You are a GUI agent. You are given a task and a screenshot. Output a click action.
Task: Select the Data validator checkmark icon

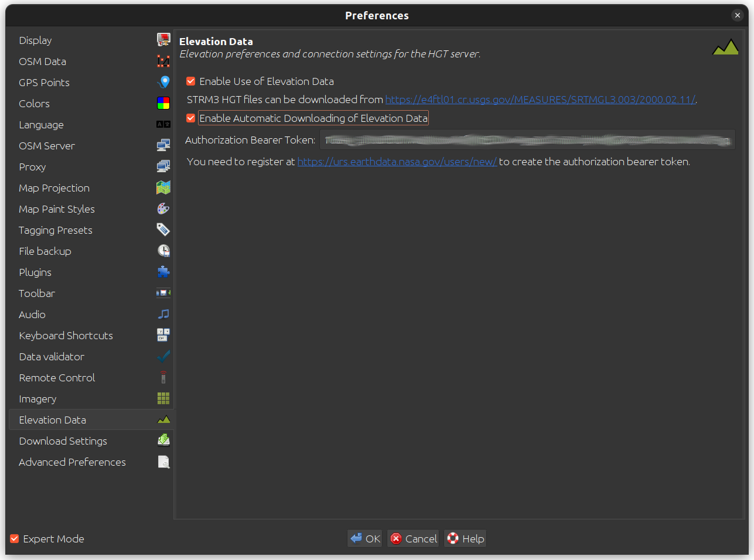[163, 356]
